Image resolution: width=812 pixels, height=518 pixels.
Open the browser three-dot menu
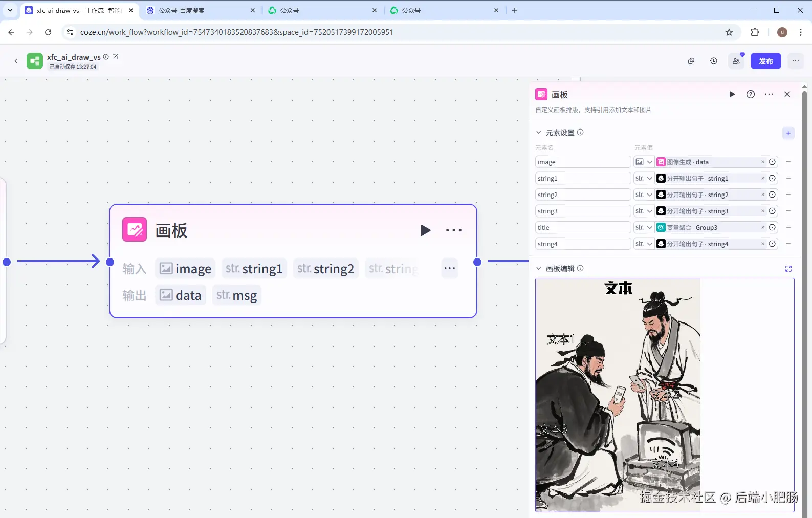[801, 32]
